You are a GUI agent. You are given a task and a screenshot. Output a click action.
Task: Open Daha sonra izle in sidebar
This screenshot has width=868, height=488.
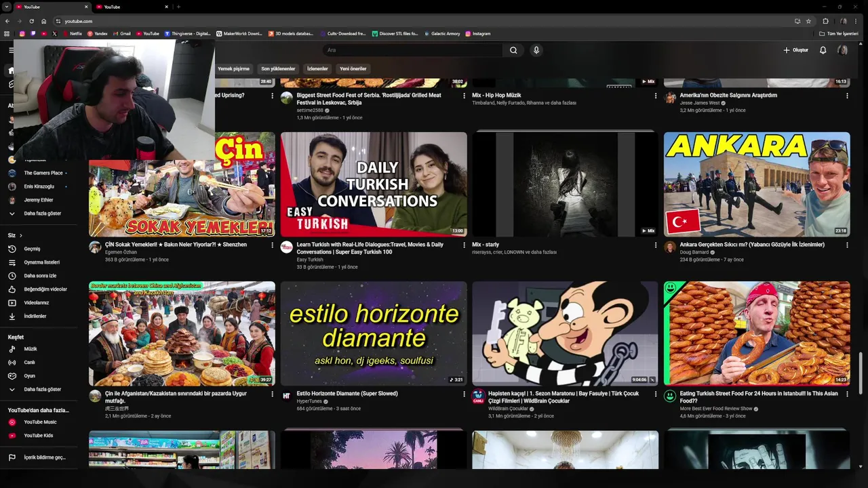[39, 276]
